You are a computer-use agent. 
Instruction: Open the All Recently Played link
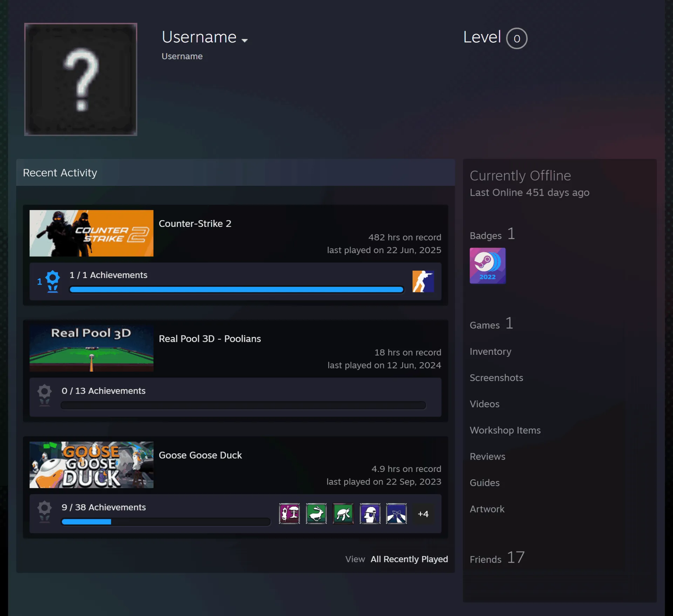tap(409, 559)
